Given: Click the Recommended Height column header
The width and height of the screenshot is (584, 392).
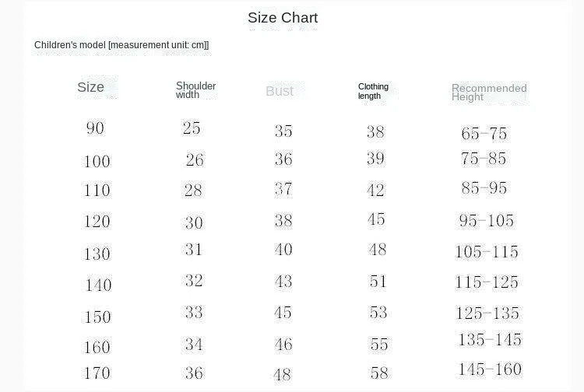Looking at the screenshot, I should point(489,93).
